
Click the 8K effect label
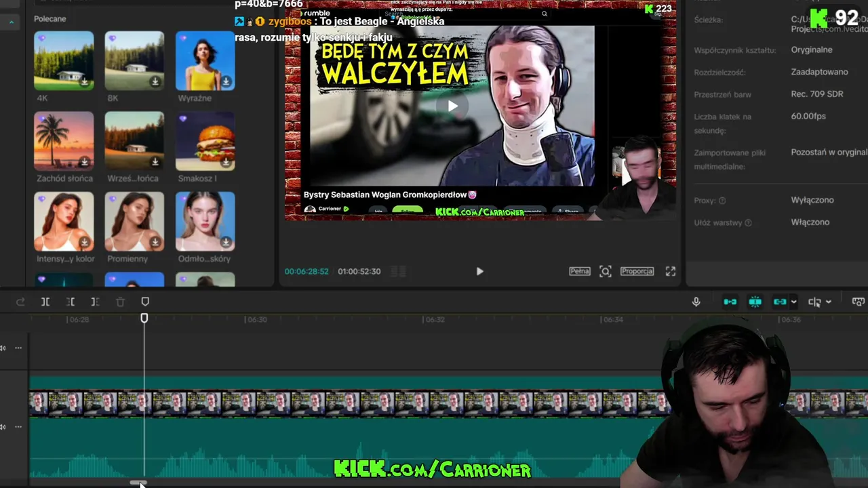tap(113, 98)
